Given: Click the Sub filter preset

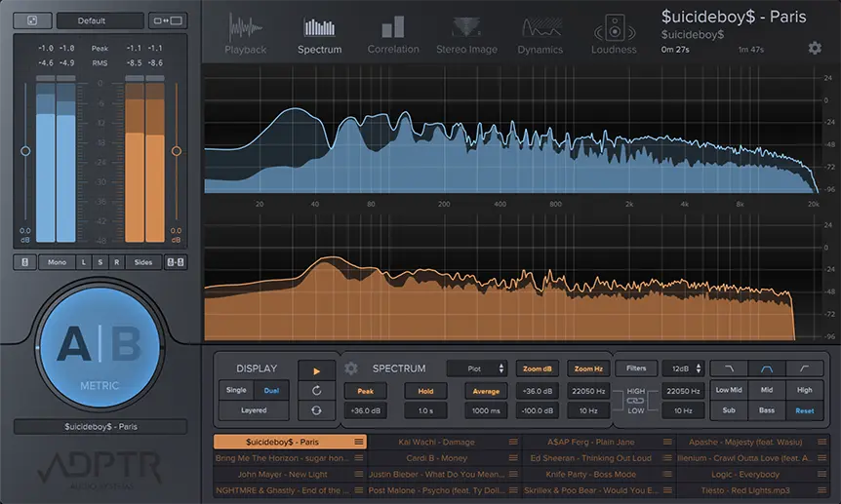Looking at the screenshot, I should [x=729, y=410].
